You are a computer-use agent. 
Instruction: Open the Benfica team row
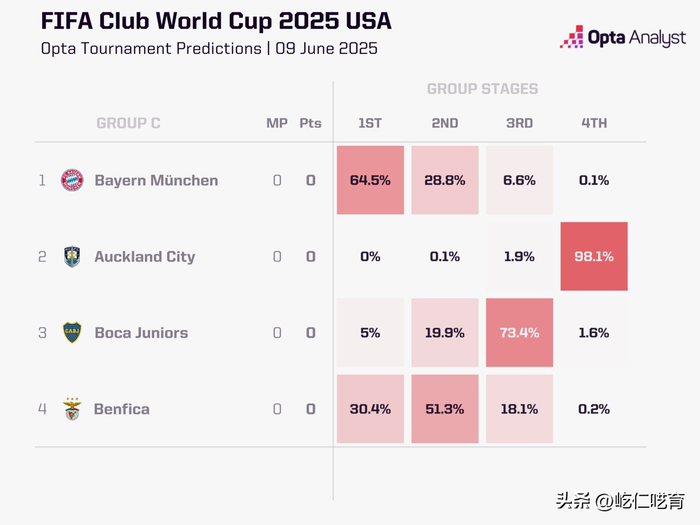[122, 409]
